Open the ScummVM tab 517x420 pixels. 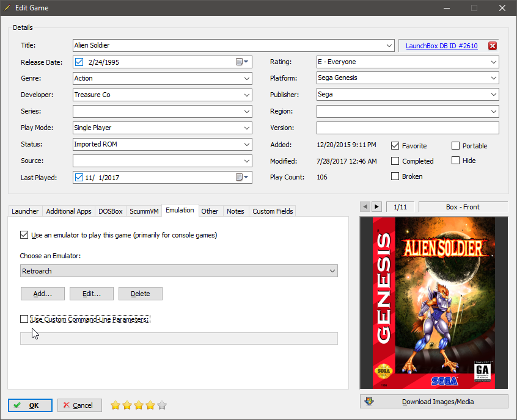pyautogui.click(x=144, y=211)
